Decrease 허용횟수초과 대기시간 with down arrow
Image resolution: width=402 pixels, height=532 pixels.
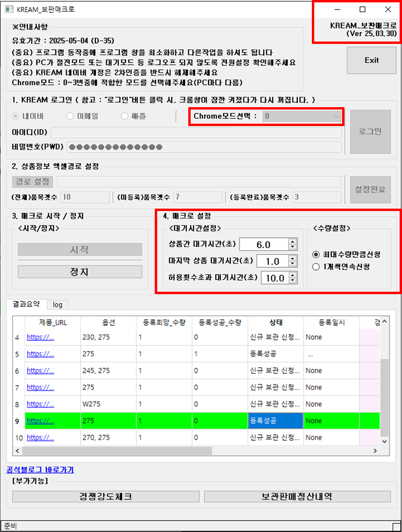click(293, 280)
